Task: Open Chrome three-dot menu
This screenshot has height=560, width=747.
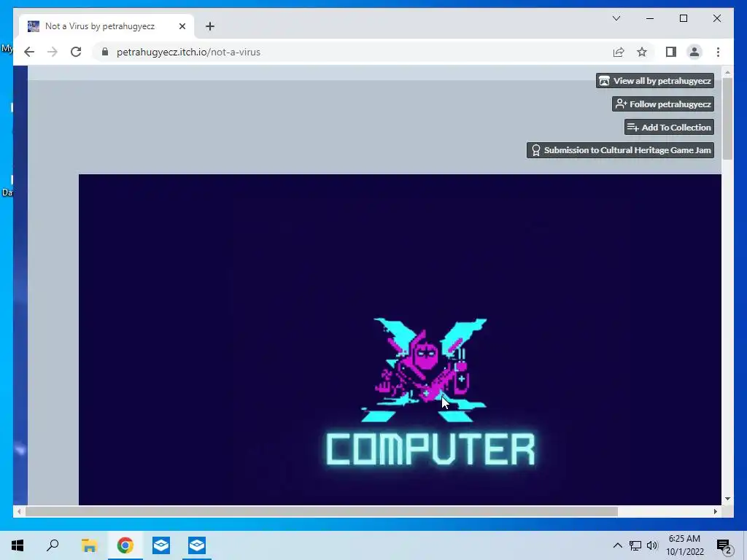Action: coord(718,52)
